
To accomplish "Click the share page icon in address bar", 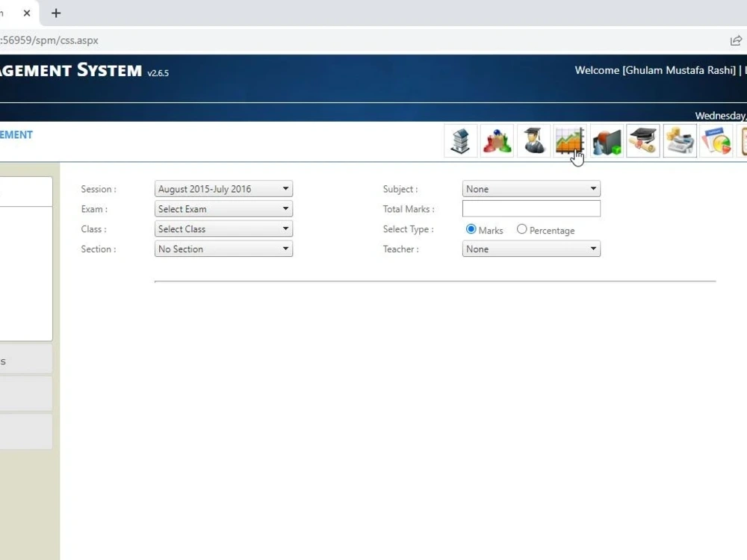I will [736, 40].
